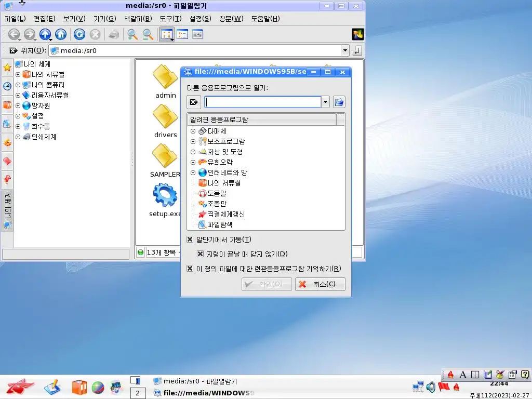Image resolution: width=532 pixels, height=399 pixels.
Task: Expand 나의 콤퓨터 tree node
Action: point(18,85)
